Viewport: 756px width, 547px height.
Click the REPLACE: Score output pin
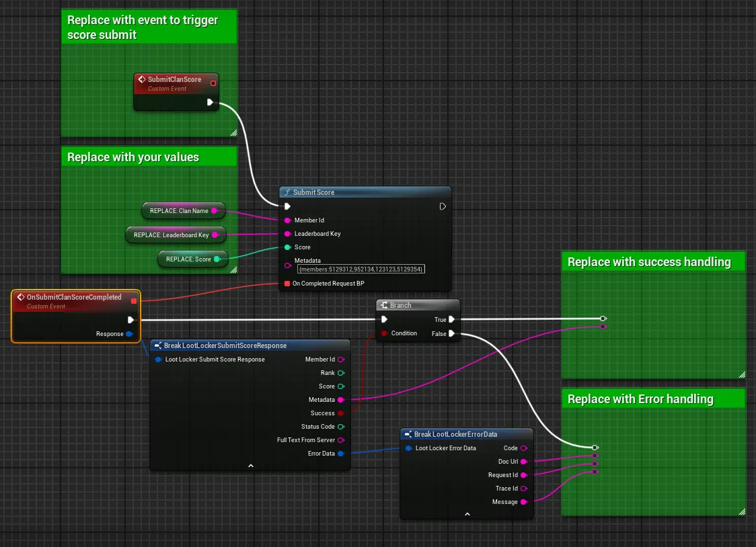pyautogui.click(x=217, y=259)
